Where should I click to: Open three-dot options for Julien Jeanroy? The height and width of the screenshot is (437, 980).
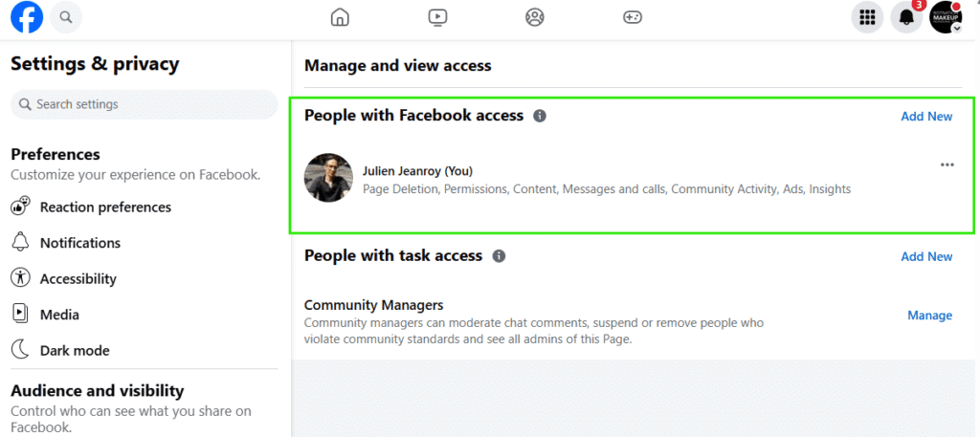click(x=947, y=164)
